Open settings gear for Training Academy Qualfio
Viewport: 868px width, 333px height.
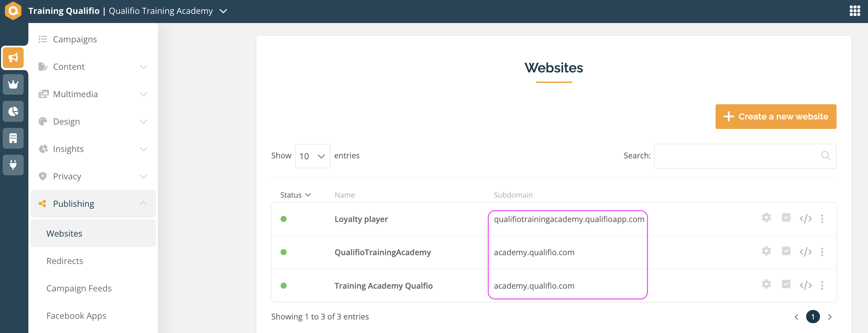point(766,284)
